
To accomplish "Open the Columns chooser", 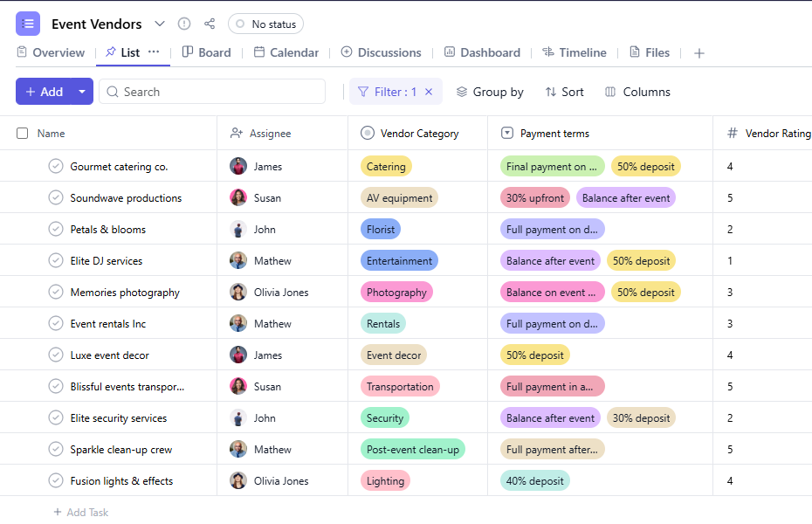I will [637, 92].
